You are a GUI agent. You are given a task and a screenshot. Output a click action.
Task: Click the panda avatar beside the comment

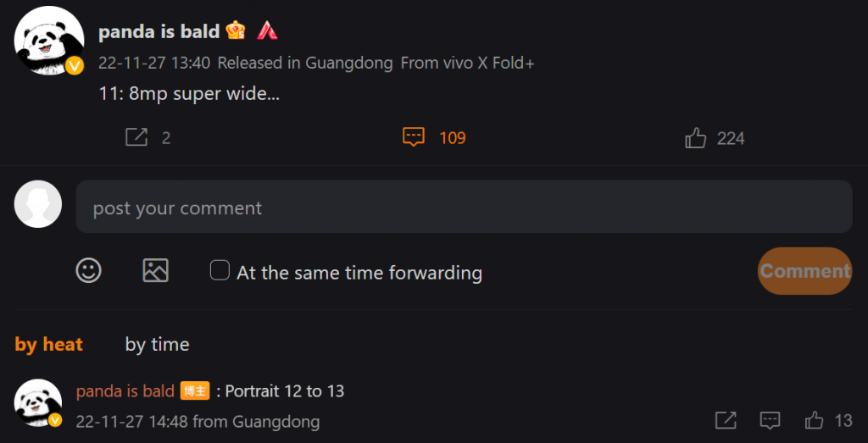[x=38, y=401]
